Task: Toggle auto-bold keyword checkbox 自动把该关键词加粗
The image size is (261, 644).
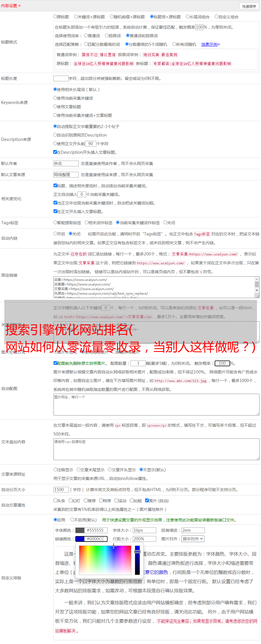Action: (55, 203)
